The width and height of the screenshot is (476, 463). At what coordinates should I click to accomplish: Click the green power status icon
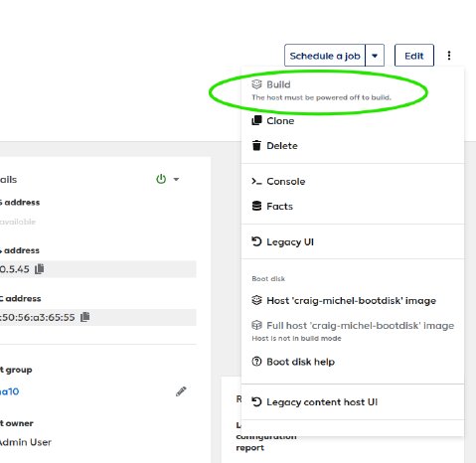161,179
